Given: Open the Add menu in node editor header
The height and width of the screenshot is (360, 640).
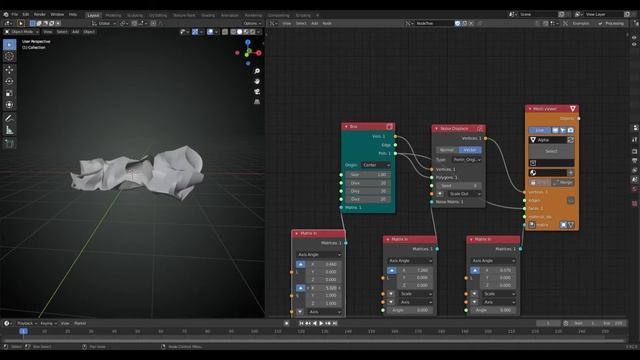Looking at the screenshot, I should tap(314, 23).
